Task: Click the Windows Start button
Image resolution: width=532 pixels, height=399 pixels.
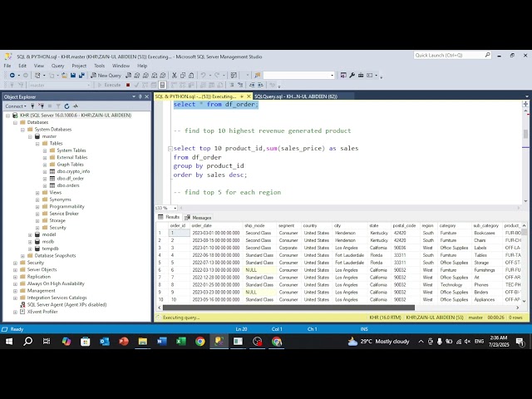Action: 9,342
